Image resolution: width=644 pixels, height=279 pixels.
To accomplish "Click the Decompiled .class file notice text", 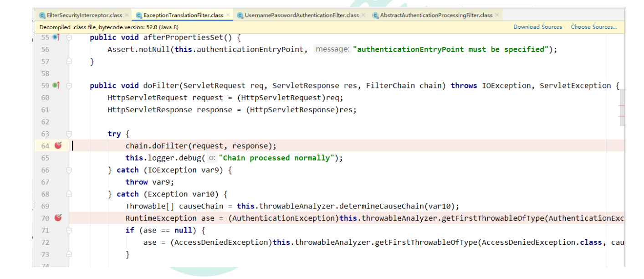I will [x=109, y=27].
